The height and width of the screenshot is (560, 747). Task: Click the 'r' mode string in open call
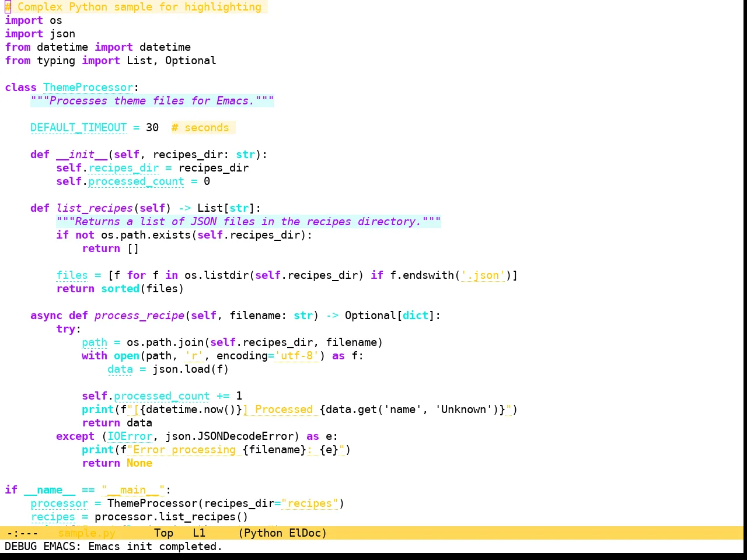pos(194,356)
